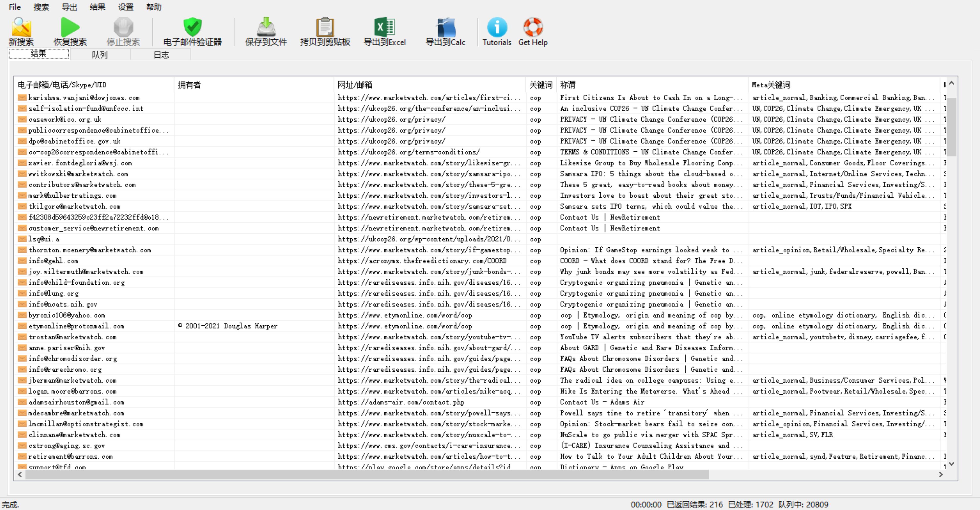Click the vertical scrollbar thumb
This screenshot has width=980, height=510.
[951, 127]
